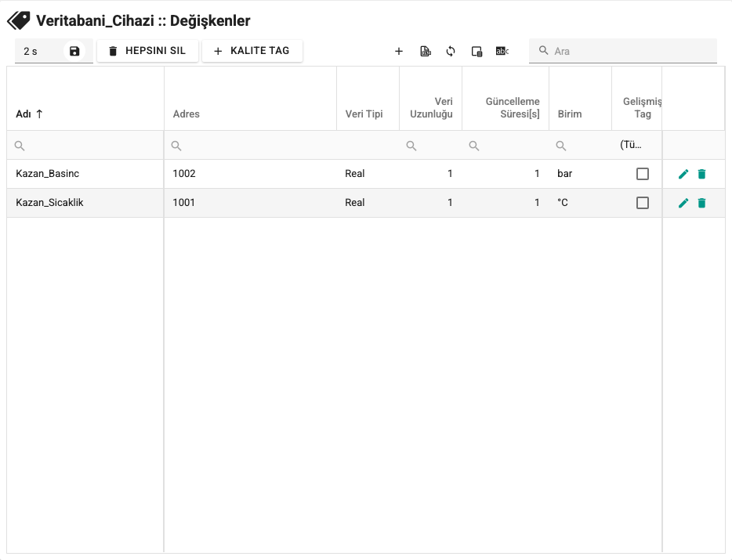
Task: Select the Kazan_Sicaklik name cell
Action: (x=85, y=203)
